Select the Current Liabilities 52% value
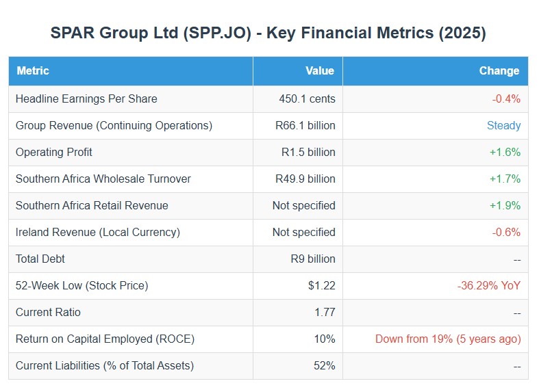 [x=325, y=365]
